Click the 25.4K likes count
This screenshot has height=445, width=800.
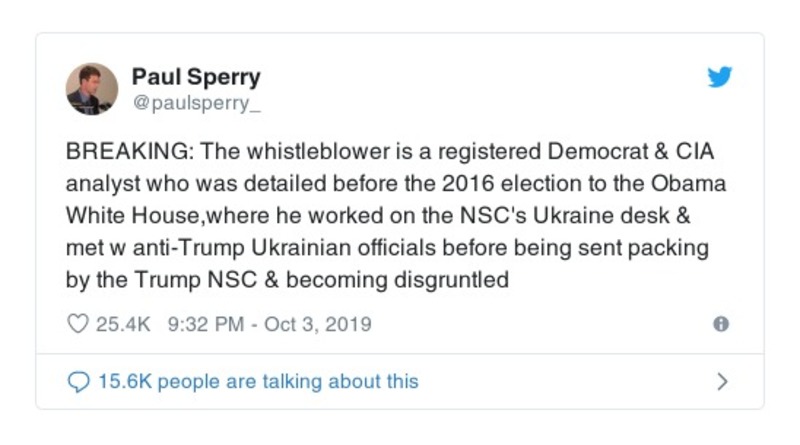tap(117, 325)
